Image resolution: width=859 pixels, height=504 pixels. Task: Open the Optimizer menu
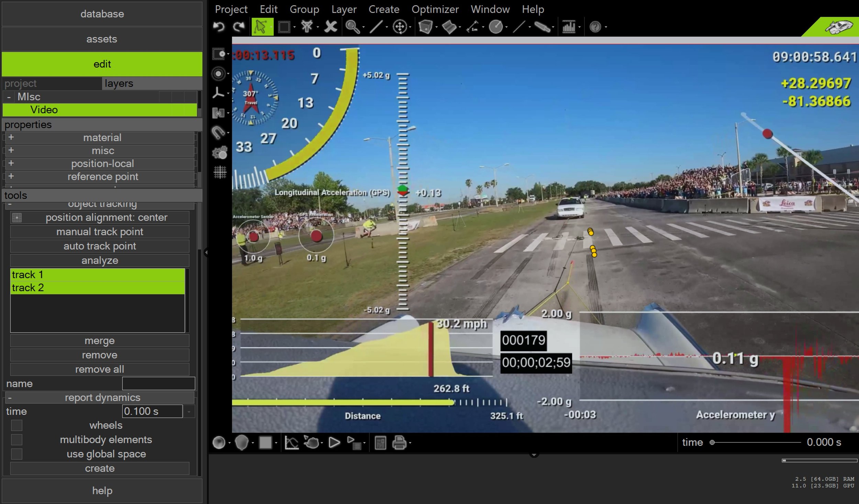(x=435, y=9)
